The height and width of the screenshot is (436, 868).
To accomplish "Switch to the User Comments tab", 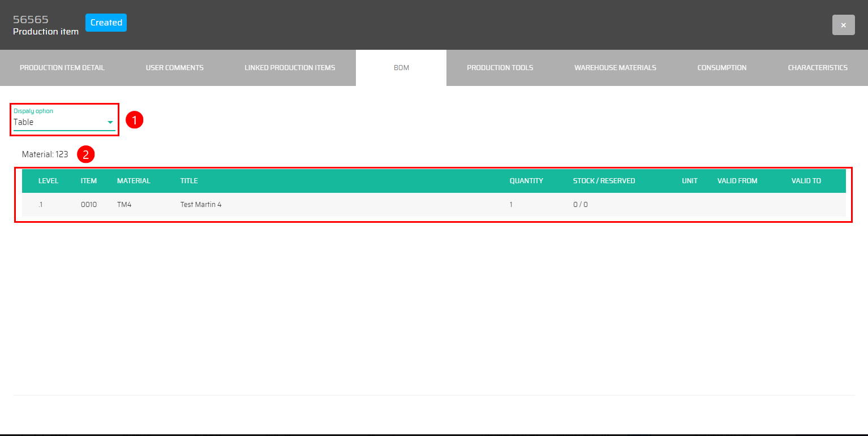I will [x=174, y=68].
